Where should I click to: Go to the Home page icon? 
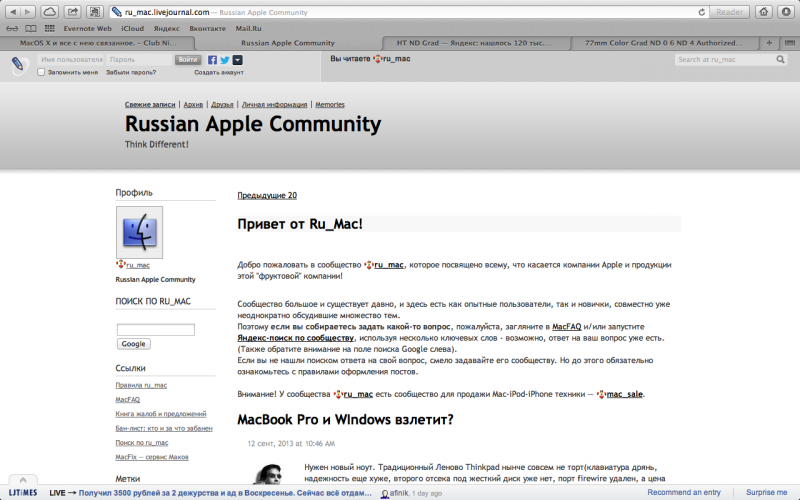click(x=763, y=12)
